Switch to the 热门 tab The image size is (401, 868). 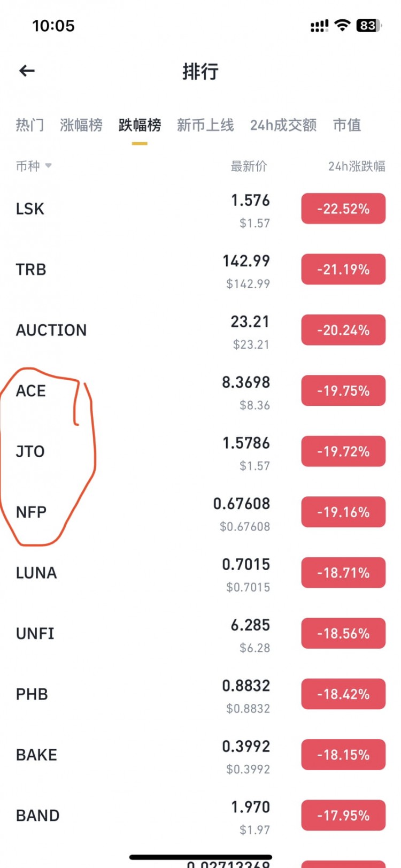30,125
